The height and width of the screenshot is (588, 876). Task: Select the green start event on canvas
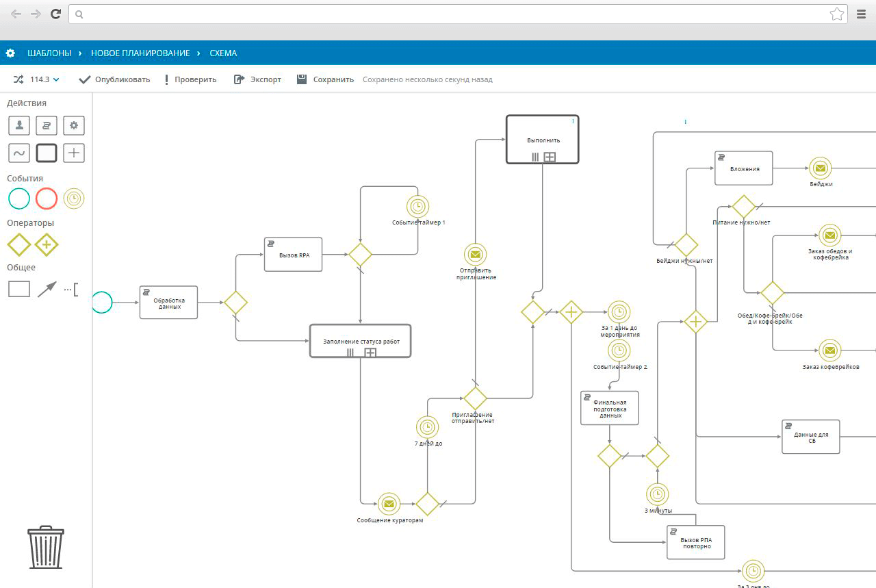coord(101,302)
